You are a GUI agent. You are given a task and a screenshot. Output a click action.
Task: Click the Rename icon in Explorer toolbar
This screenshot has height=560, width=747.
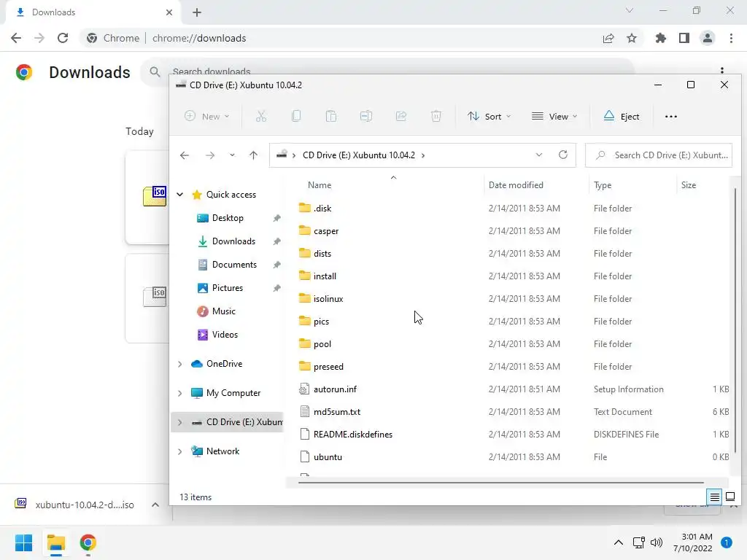[366, 116]
